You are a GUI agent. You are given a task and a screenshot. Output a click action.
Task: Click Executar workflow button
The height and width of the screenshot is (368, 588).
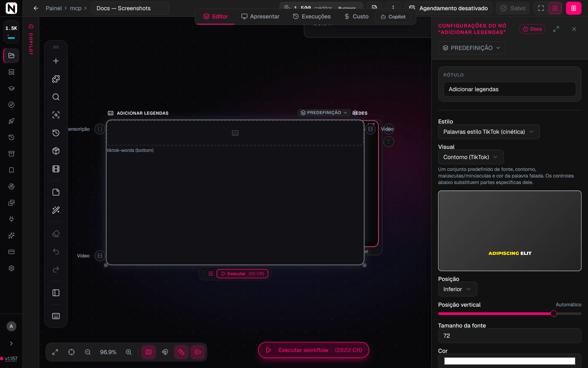click(x=313, y=350)
